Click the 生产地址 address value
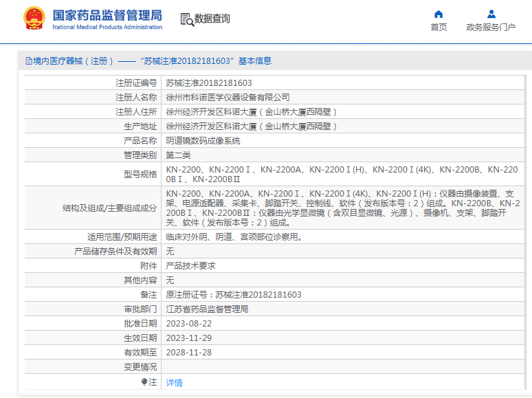The height and width of the screenshot is (398, 532). (x=251, y=126)
